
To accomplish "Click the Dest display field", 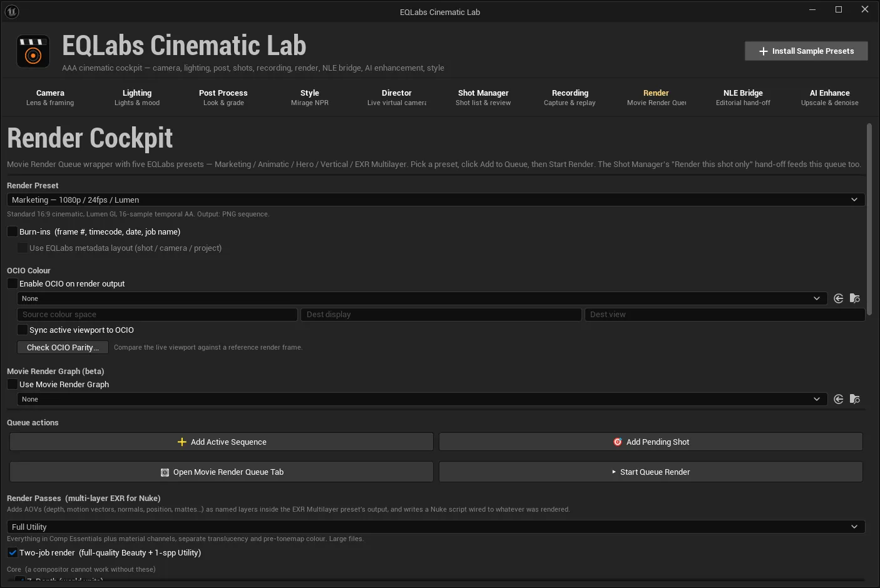I will pos(441,314).
